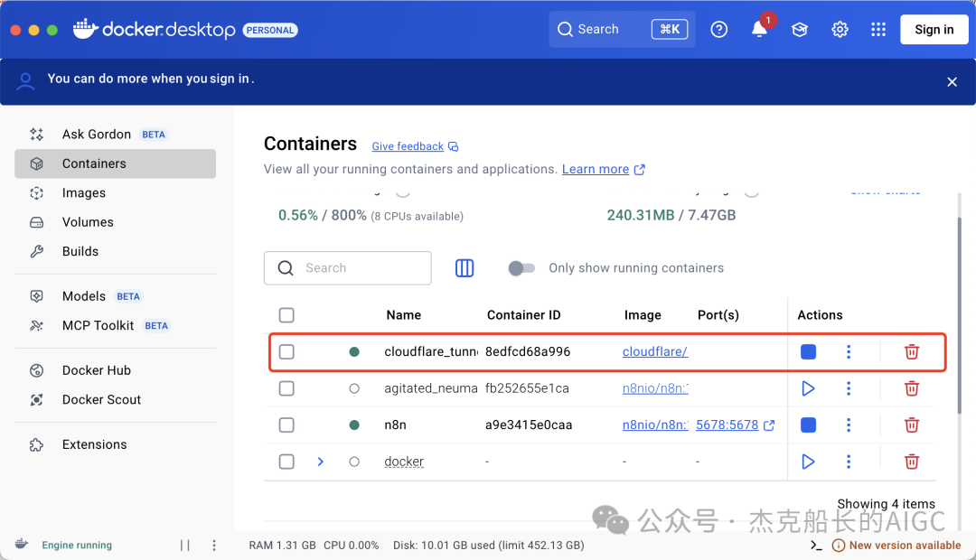Open the docker stack name

(x=404, y=462)
